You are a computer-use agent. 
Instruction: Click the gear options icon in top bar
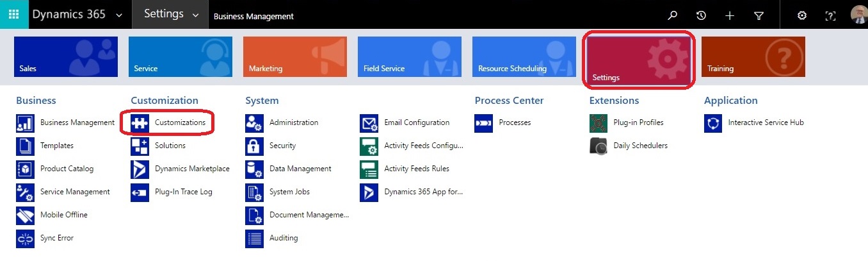click(x=801, y=15)
